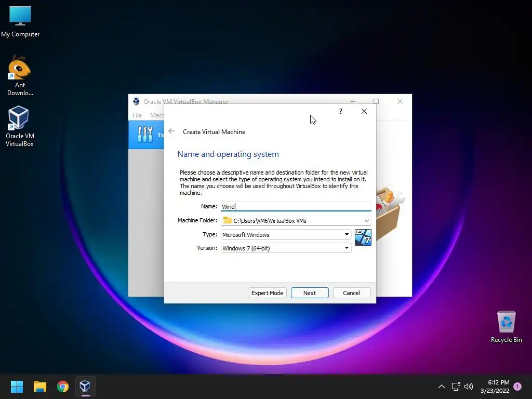Screen dimensions: 532x399
Task: Open network status in system tray
Action: (456, 387)
